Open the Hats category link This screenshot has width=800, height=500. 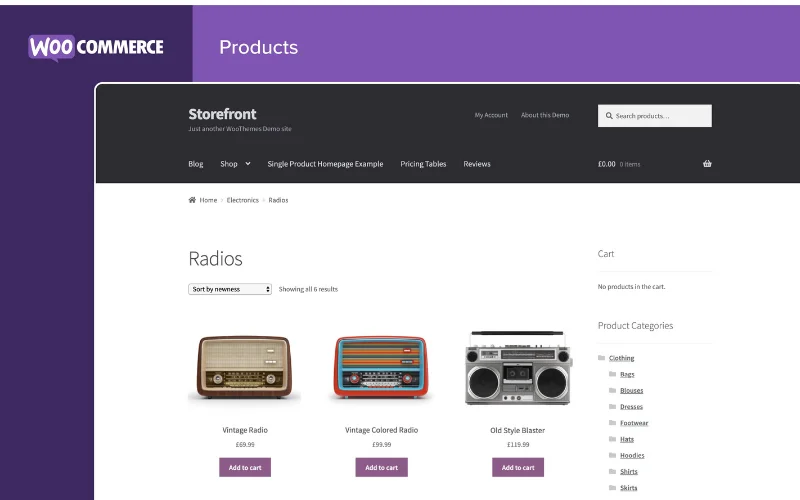pyautogui.click(x=627, y=439)
